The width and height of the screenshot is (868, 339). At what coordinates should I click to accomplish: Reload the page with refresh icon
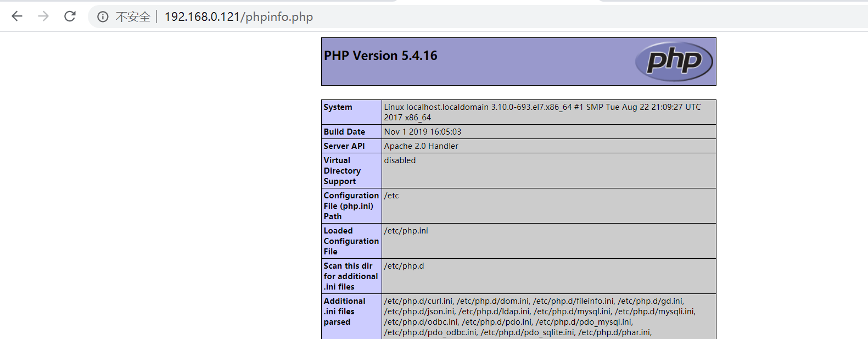pyautogui.click(x=70, y=16)
